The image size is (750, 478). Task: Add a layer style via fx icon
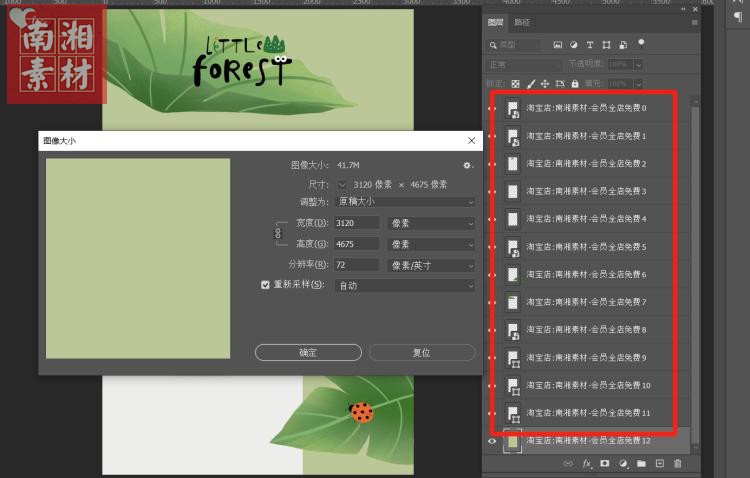(x=587, y=464)
